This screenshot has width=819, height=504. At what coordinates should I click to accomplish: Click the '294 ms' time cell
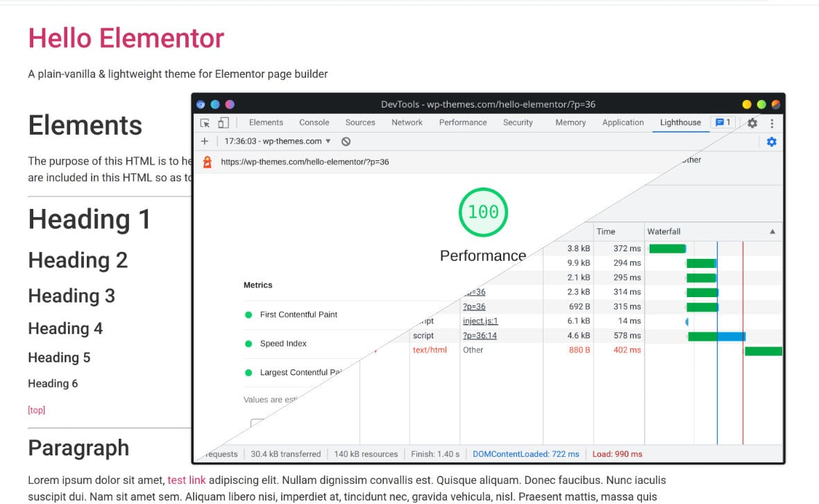[x=627, y=262]
